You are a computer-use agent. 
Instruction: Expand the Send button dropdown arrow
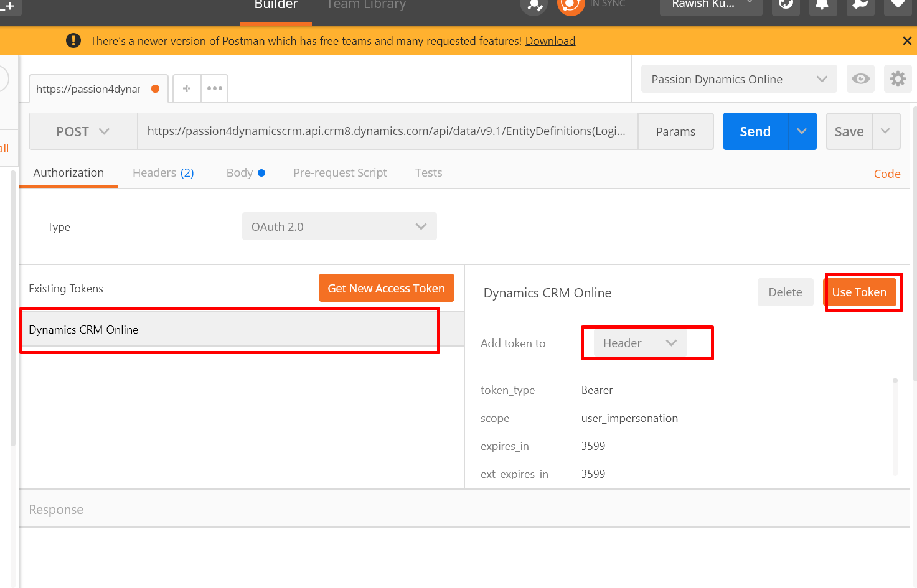(802, 131)
